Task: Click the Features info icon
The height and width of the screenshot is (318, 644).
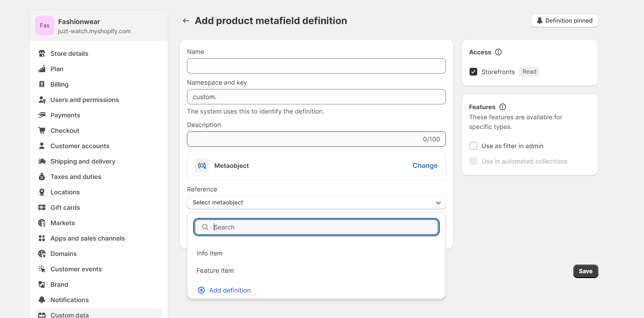Action: [x=503, y=107]
